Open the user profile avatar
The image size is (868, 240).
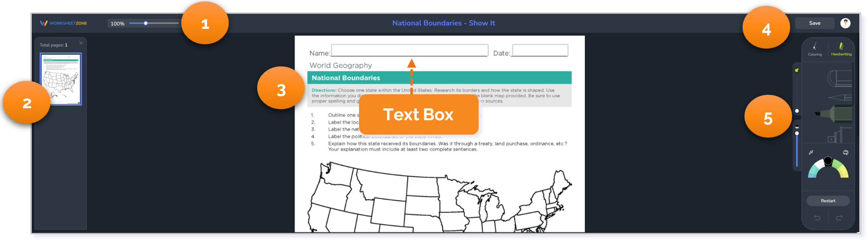tap(845, 23)
